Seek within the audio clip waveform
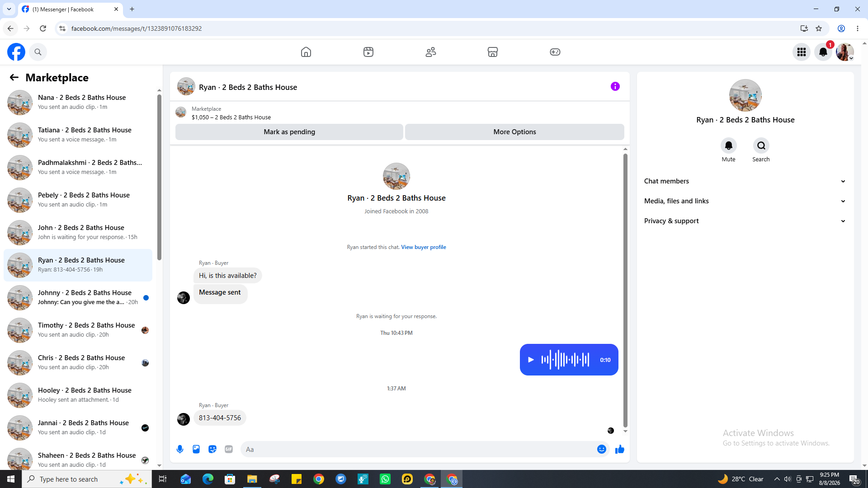Screen dimensions: 868x488 click(x=565, y=360)
